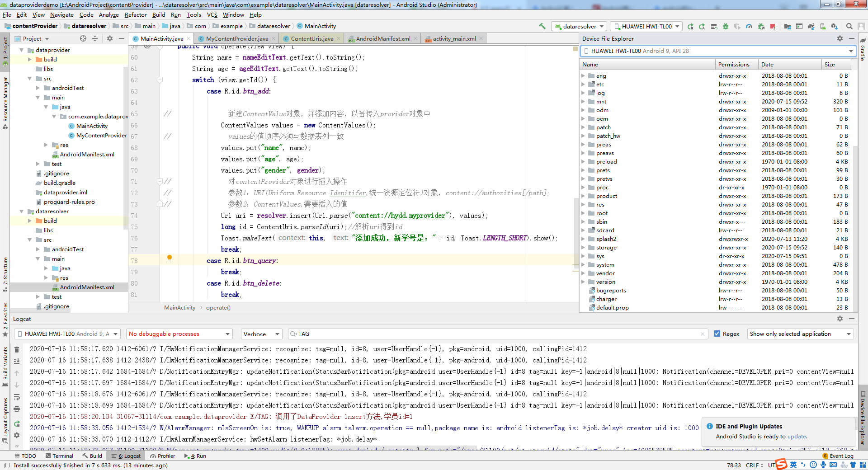Toggle fold marker on switch line 62
Viewport: 868px width, 470px height.
point(160,80)
